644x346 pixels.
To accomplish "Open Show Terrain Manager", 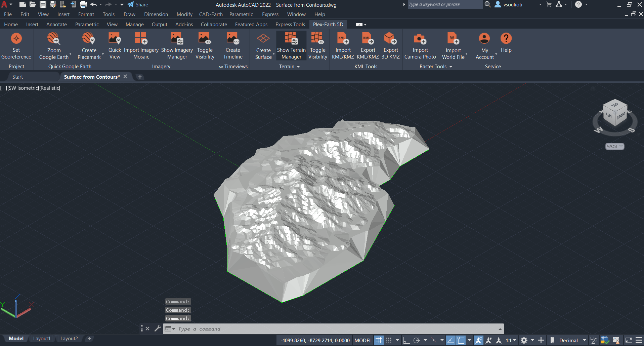I will pos(291,46).
